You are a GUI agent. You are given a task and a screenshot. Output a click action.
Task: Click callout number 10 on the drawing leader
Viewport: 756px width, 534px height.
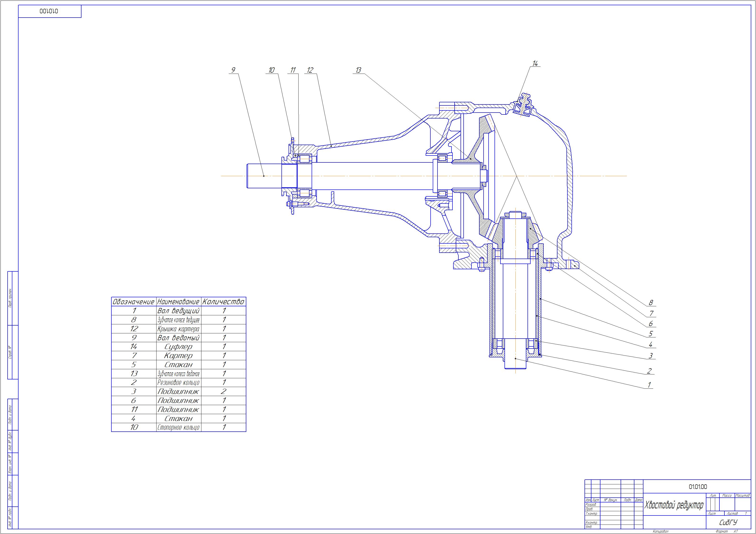(x=271, y=70)
